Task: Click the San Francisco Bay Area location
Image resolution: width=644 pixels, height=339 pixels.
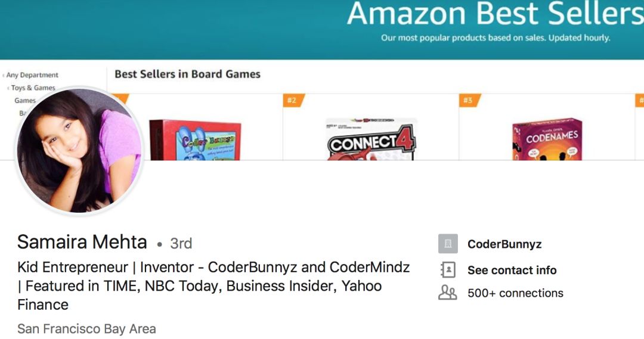Action: 86,329
